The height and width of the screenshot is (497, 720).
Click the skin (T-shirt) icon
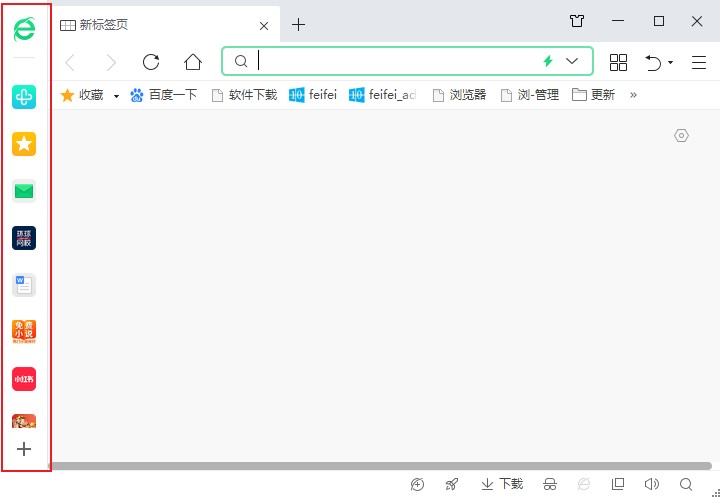pyautogui.click(x=577, y=22)
